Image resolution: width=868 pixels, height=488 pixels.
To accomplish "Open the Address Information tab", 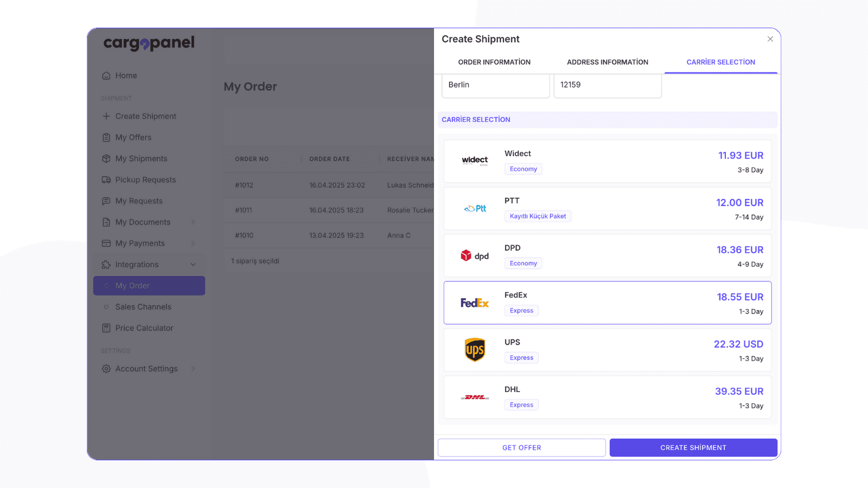I will click(x=607, y=62).
